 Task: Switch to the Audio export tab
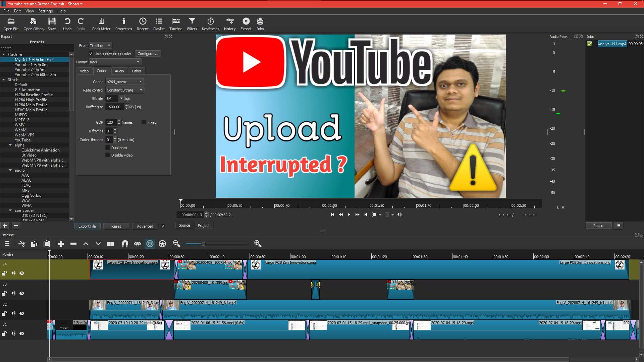pos(119,71)
